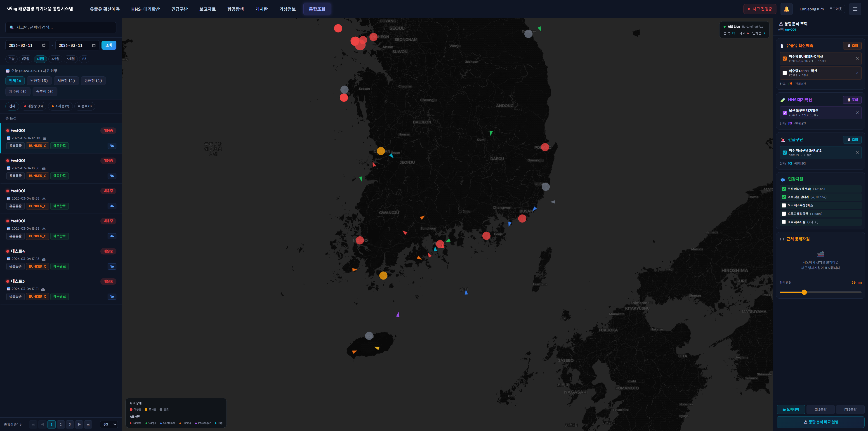Filter by 남해청 (3) region
Viewport: 868px width, 431px height.
[39, 80]
